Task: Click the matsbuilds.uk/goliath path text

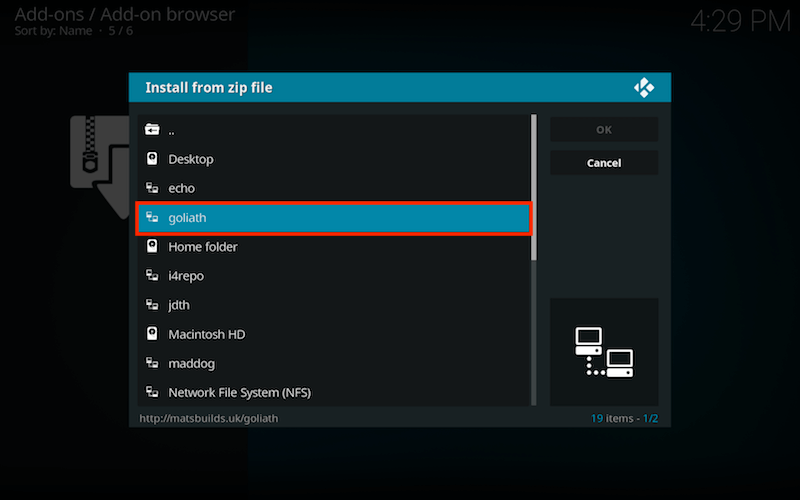Action: click(209, 418)
